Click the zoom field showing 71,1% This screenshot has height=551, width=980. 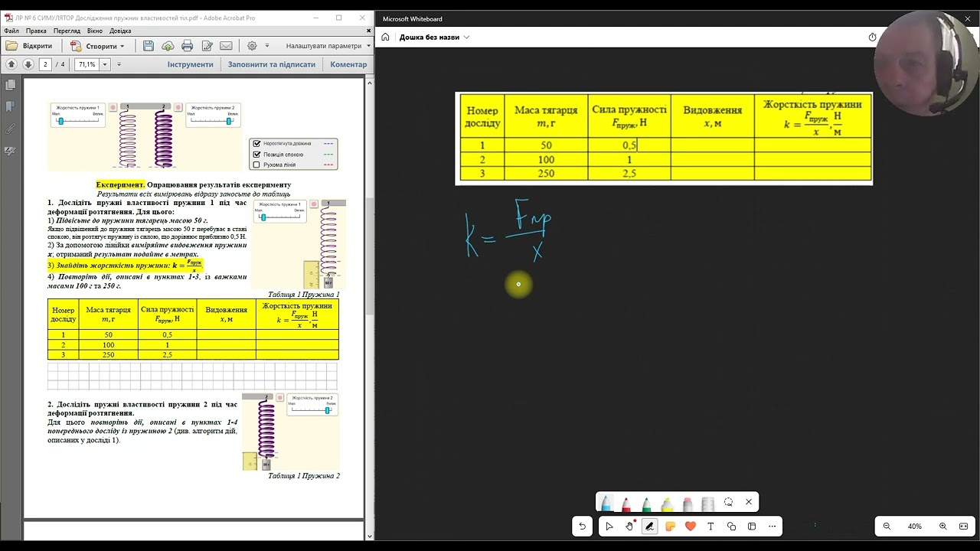click(87, 64)
